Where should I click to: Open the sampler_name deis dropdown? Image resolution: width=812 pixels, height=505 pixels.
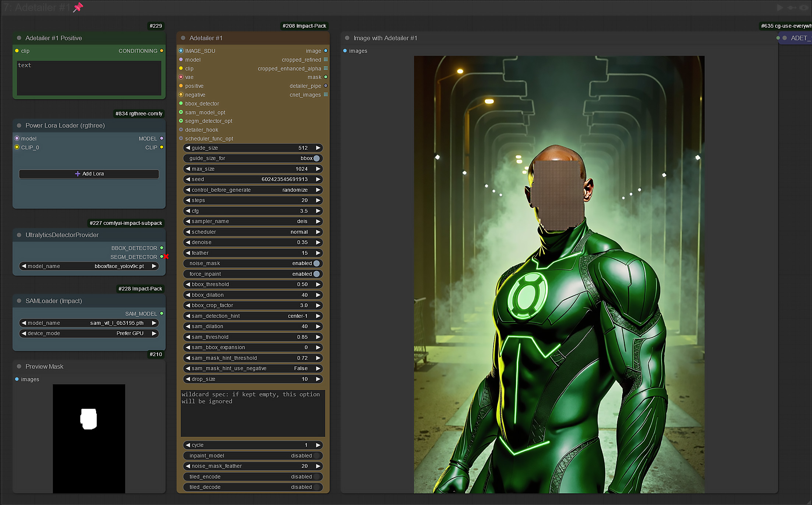pyautogui.click(x=253, y=222)
